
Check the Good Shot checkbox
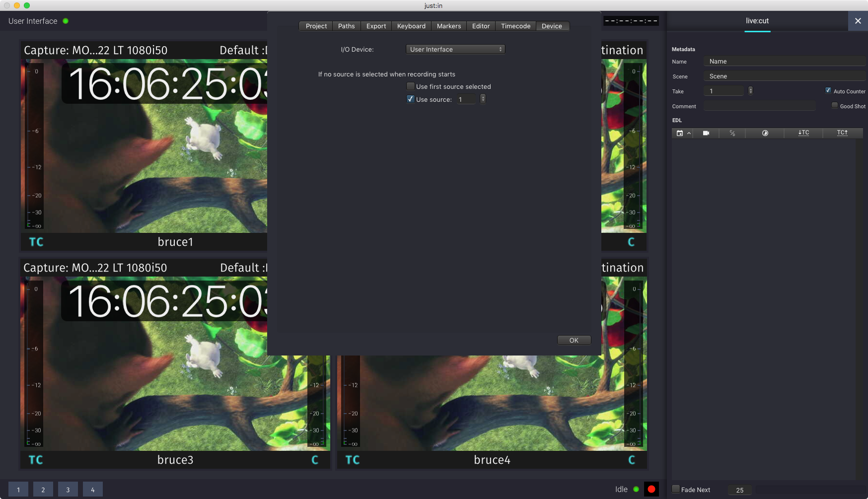point(835,105)
